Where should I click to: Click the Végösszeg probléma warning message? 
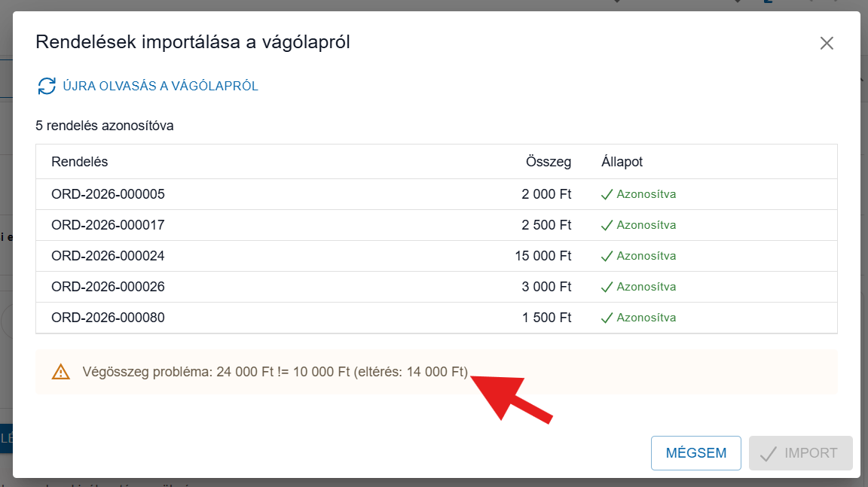click(x=275, y=372)
